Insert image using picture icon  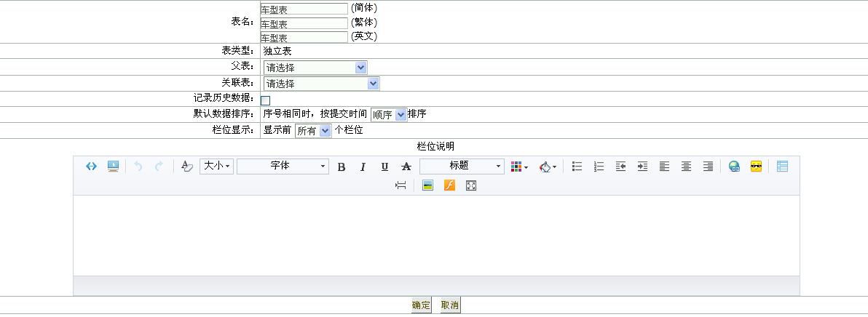point(427,185)
